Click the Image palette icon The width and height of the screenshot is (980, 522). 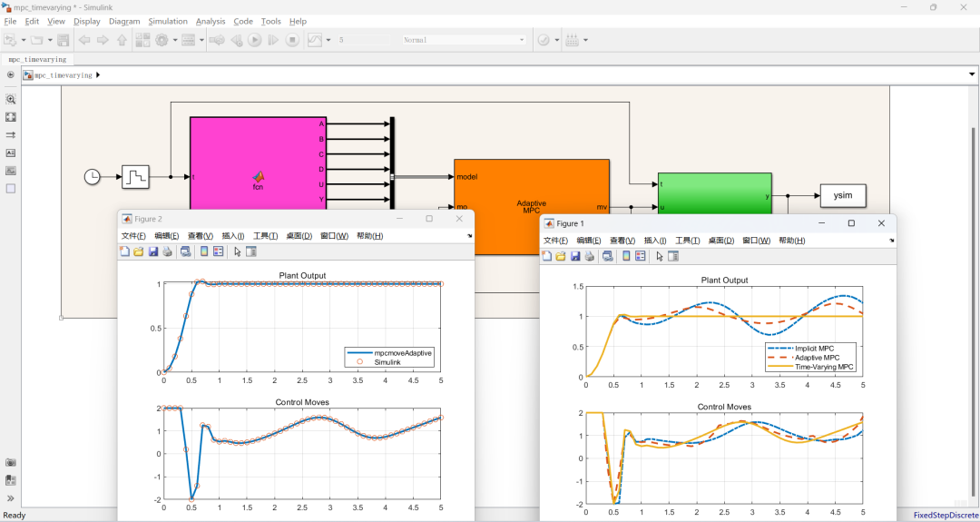click(x=11, y=171)
